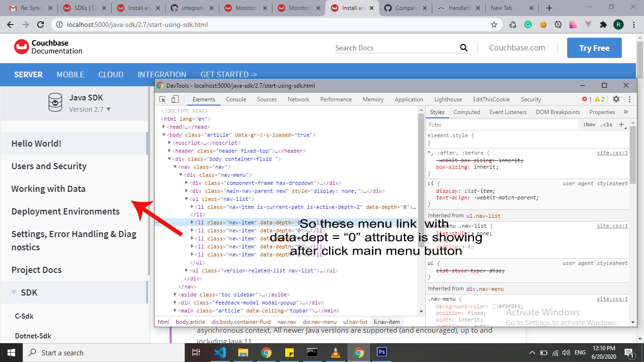Screen dimensions: 644x362
Task: Click the pink gradient extension icon
Action: tap(573, 25)
